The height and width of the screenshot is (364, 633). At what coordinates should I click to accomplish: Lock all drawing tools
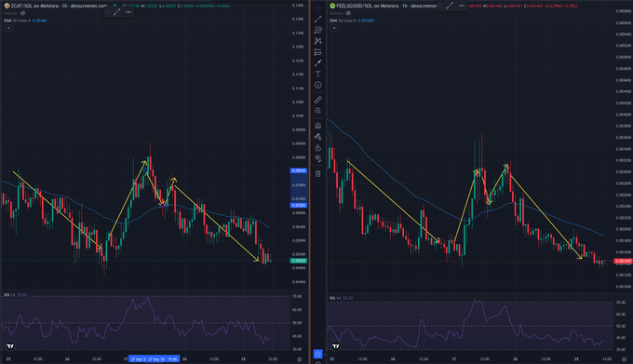tap(318, 148)
